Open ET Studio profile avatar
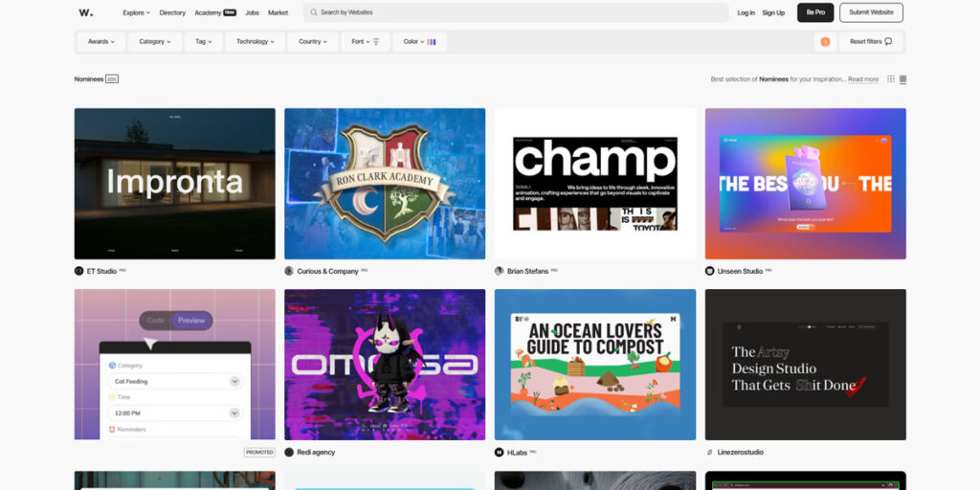This screenshot has width=980, height=490. pos(79,271)
